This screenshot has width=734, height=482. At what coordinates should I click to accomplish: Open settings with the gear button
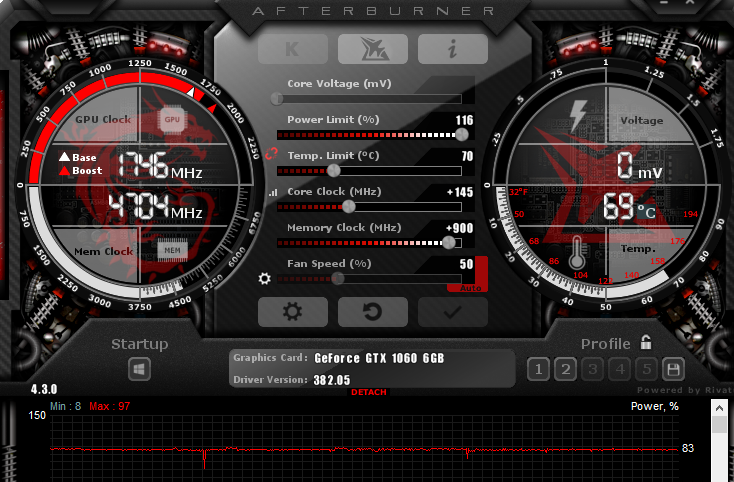(293, 312)
